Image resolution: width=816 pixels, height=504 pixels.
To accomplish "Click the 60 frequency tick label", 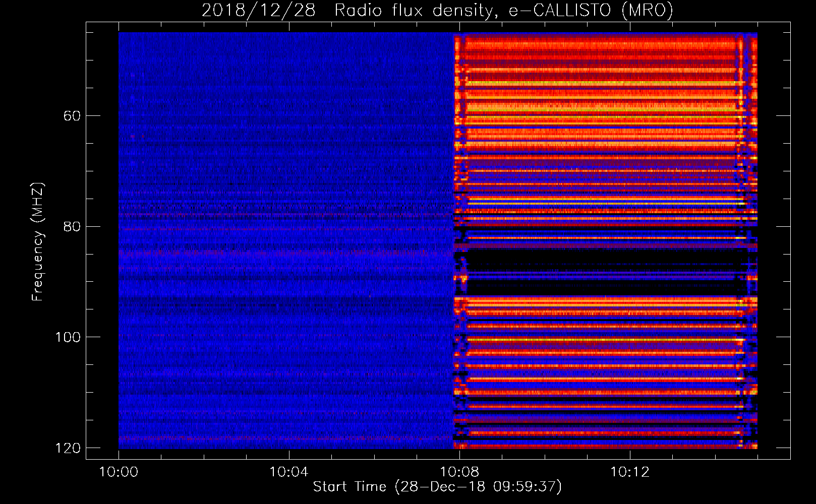I will coord(72,116).
